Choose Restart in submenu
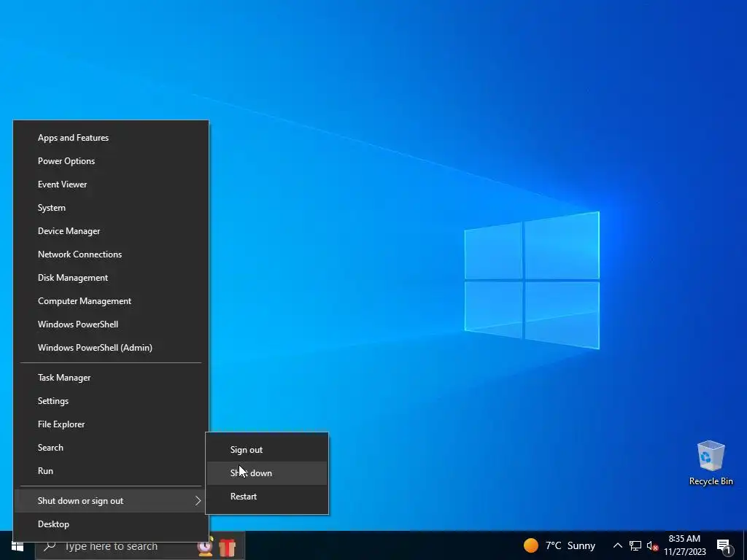Screen dimensions: 747x560 (x=267, y=497)
